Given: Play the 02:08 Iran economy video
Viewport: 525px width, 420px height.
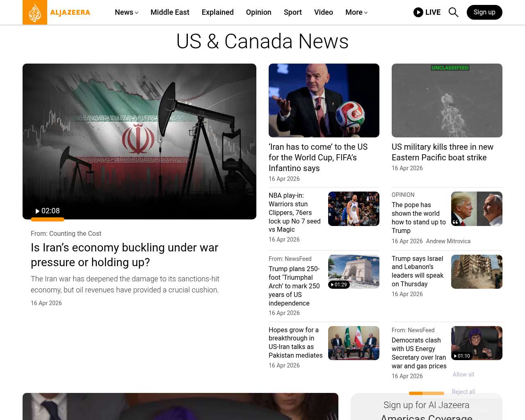Looking at the screenshot, I should coord(48,211).
